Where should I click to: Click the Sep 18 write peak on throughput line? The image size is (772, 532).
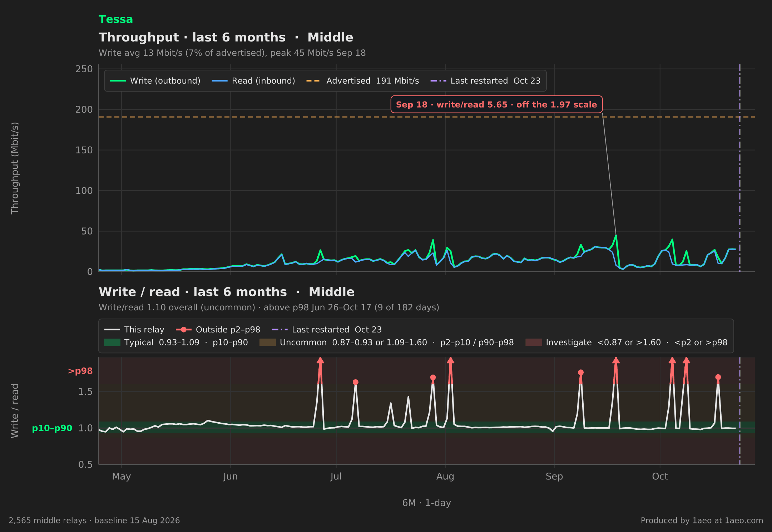[x=616, y=236]
